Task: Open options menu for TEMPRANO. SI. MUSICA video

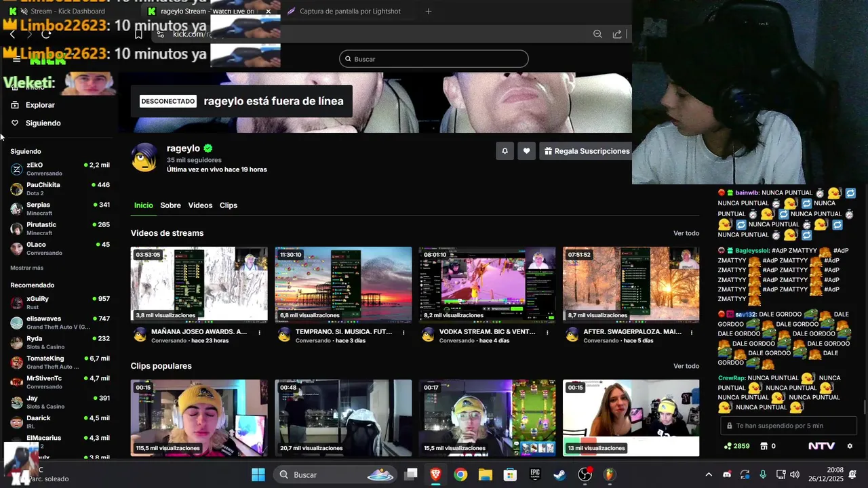Action: (403, 333)
